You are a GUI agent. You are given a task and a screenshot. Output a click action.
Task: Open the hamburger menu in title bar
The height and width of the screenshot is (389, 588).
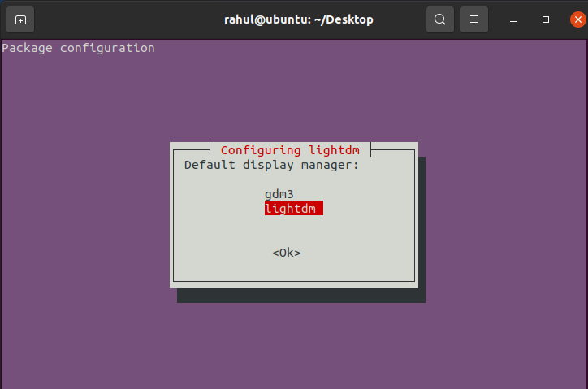point(474,19)
